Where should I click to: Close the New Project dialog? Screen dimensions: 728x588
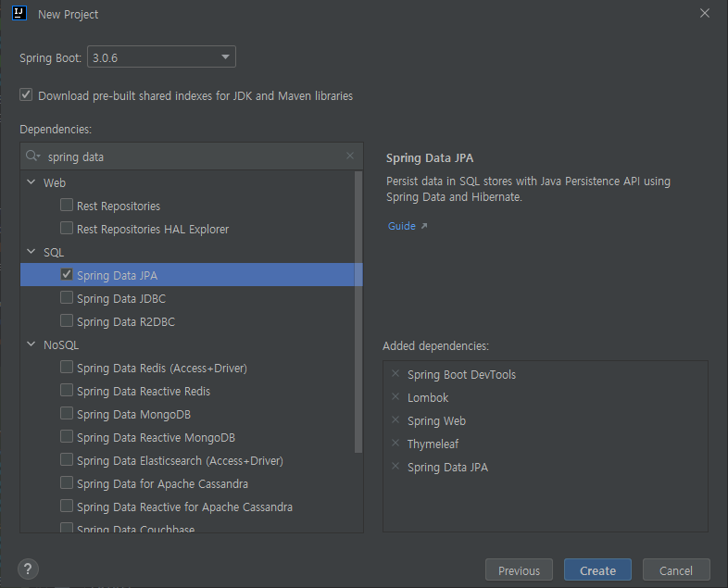[x=704, y=14]
